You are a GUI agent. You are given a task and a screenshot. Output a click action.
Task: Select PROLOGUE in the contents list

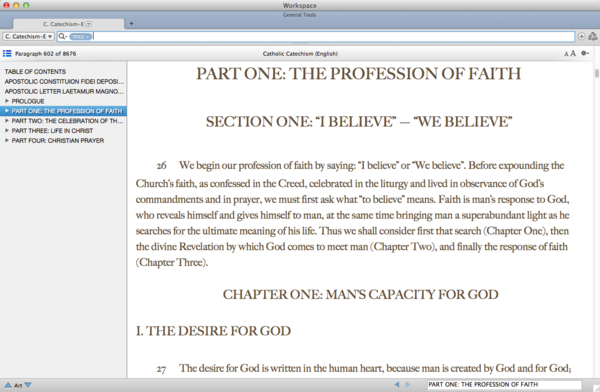point(28,101)
